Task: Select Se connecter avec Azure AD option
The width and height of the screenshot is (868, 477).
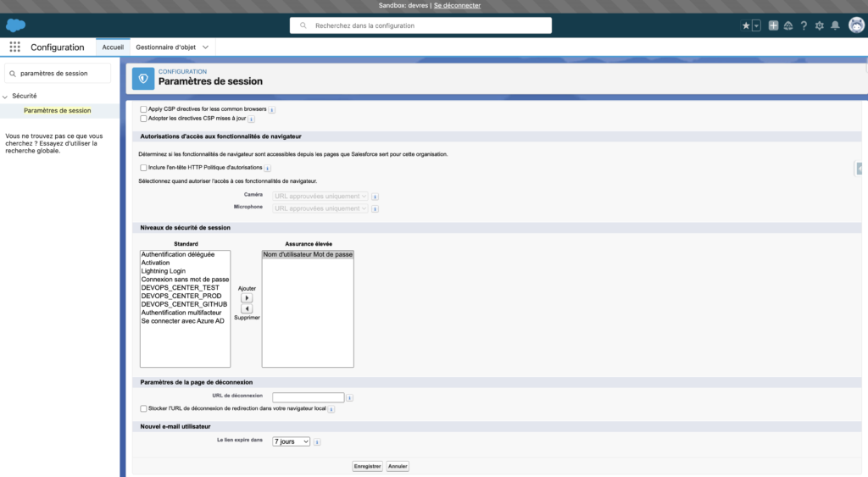Action: [x=183, y=321]
